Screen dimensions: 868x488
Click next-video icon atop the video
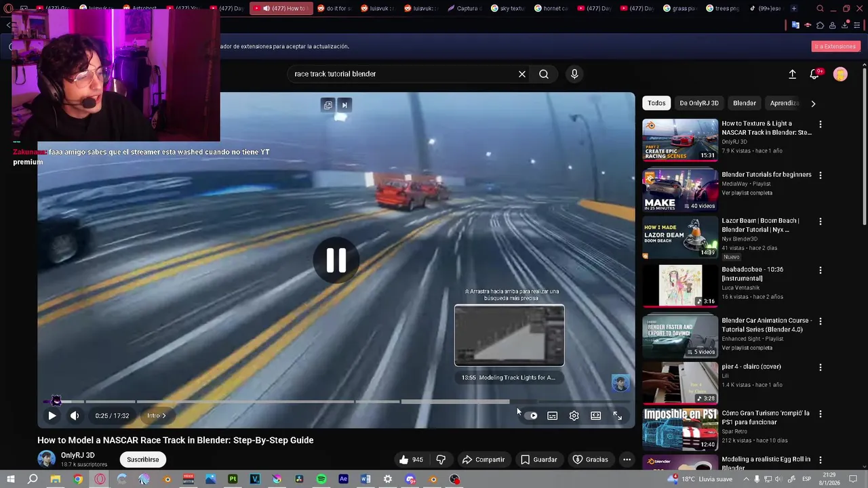tap(344, 105)
